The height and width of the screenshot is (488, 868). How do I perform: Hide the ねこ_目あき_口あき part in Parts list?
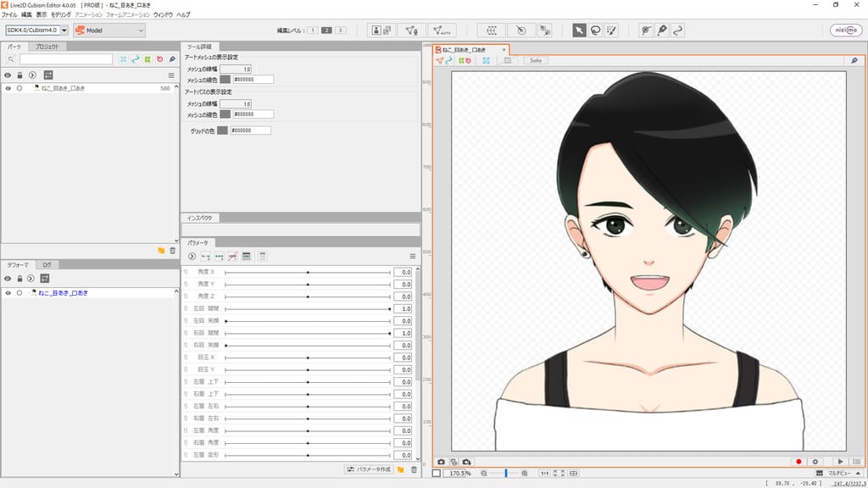click(8, 88)
